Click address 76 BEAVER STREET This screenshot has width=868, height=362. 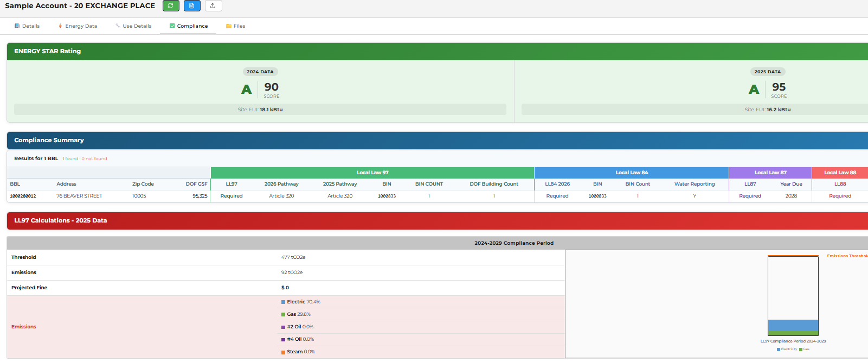coord(79,196)
